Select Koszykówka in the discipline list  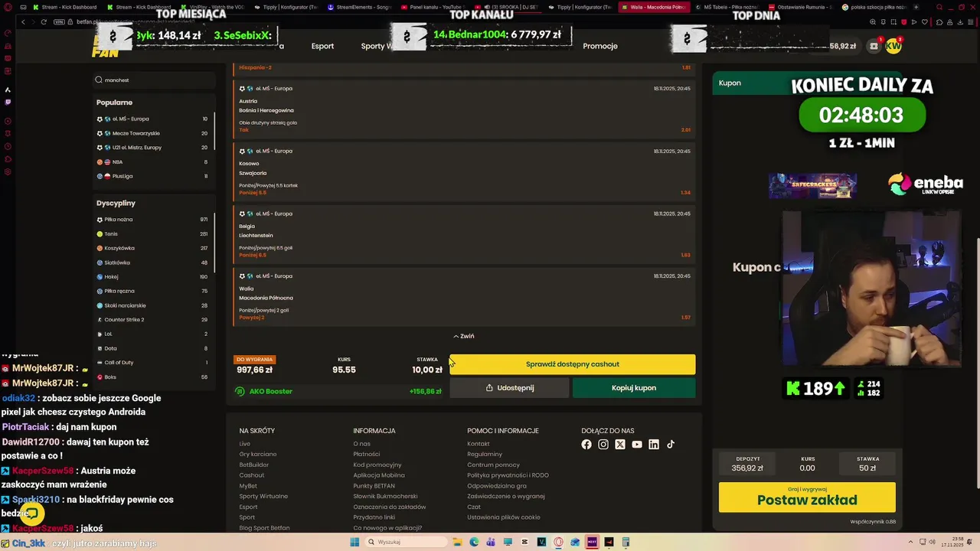click(x=152, y=248)
